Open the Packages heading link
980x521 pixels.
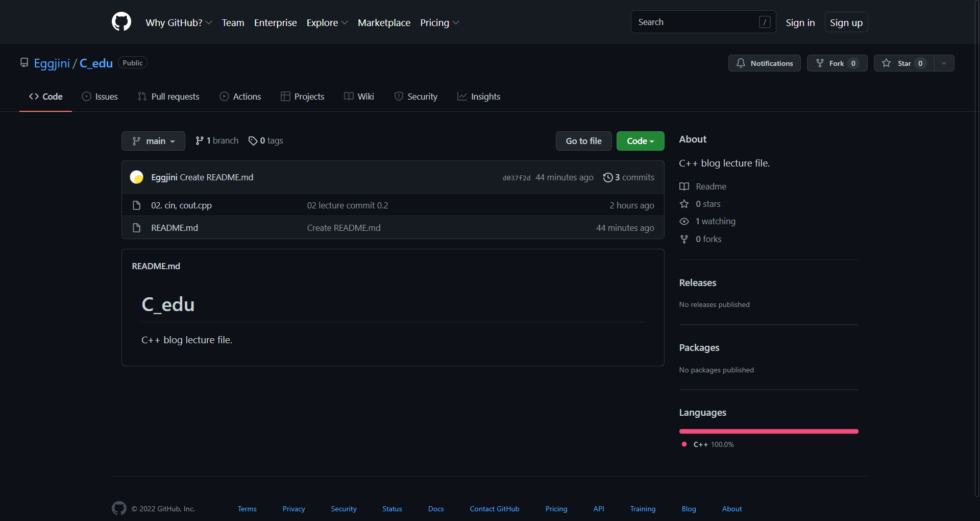699,348
